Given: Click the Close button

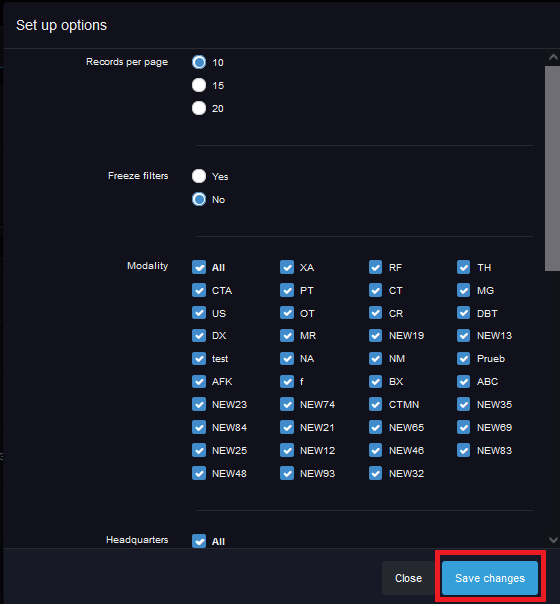Looking at the screenshot, I should 409,578.
